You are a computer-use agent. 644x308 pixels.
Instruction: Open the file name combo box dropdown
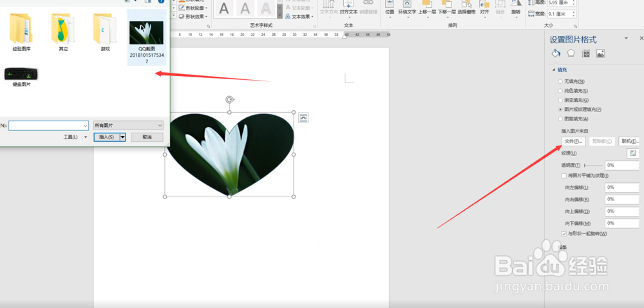[x=86, y=126]
